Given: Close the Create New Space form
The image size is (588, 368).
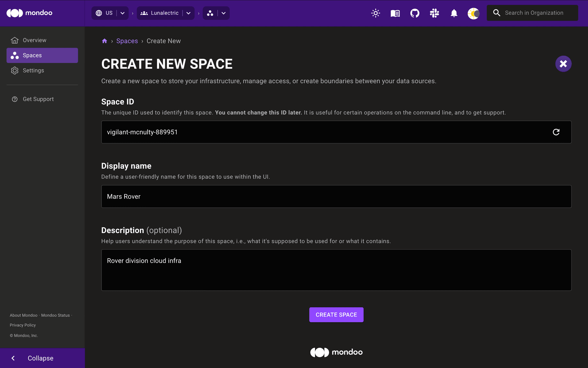Looking at the screenshot, I should point(563,64).
